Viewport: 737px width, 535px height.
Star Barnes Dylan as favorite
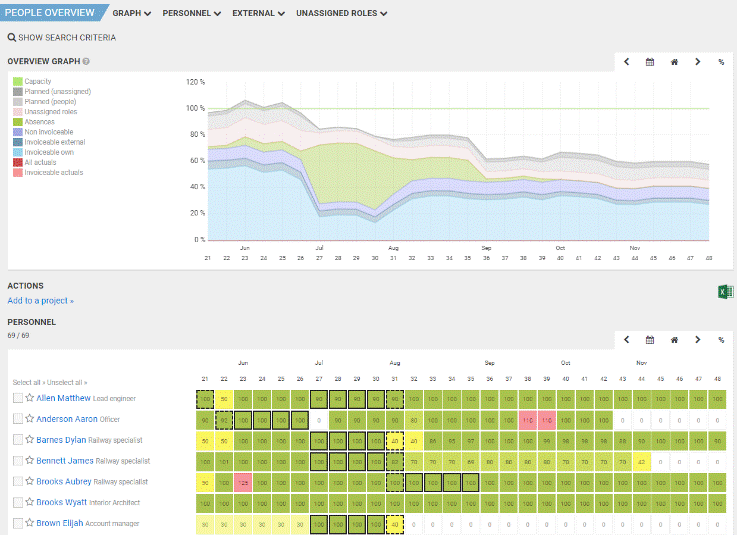coord(30,439)
